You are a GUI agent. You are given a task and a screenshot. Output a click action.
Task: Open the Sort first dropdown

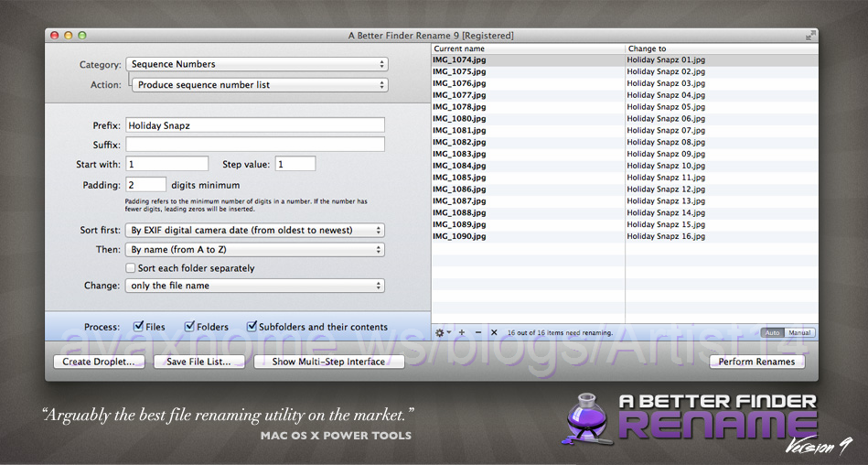pyautogui.click(x=255, y=230)
